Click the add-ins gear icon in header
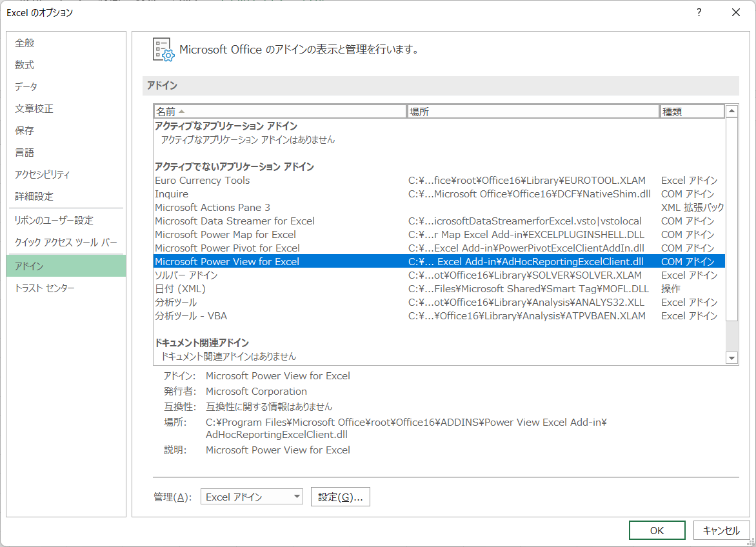The height and width of the screenshot is (547, 756). pyautogui.click(x=163, y=50)
